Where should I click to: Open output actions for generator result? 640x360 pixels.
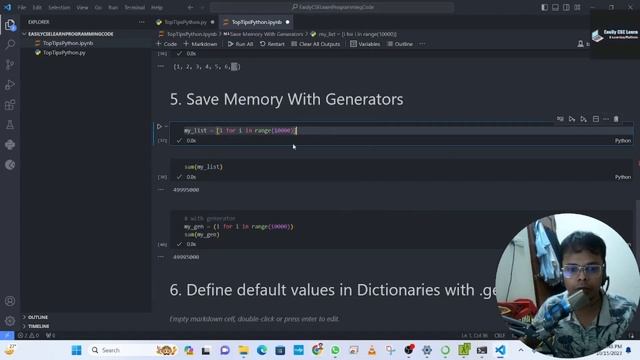(x=161, y=257)
